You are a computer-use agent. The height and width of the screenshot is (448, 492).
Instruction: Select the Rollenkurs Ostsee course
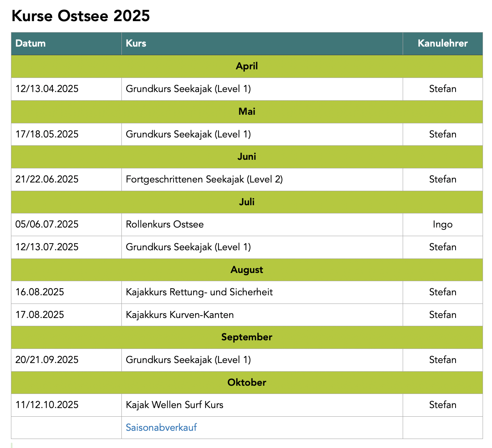coord(165,224)
